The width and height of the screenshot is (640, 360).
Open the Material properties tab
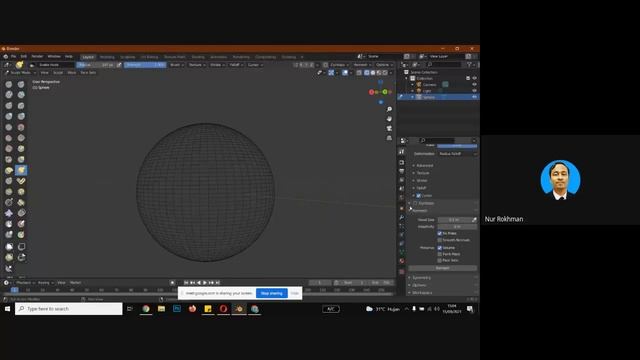click(x=402, y=260)
